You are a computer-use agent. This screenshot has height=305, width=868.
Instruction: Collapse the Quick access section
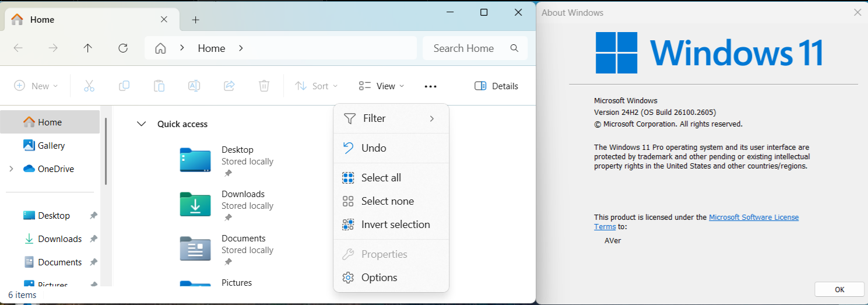pyautogui.click(x=141, y=124)
